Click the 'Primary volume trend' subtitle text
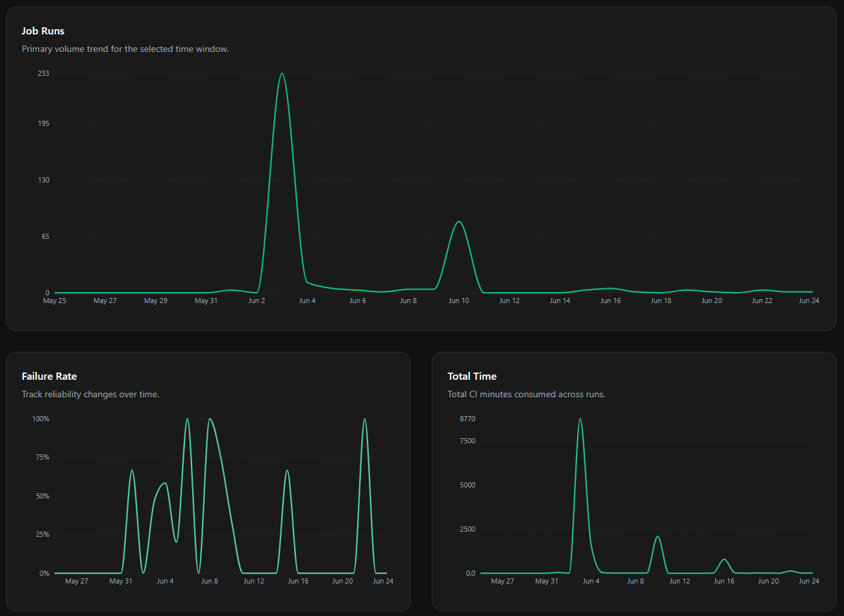The width and height of the screenshot is (844, 616). pyautogui.click(x=125, y=49)
